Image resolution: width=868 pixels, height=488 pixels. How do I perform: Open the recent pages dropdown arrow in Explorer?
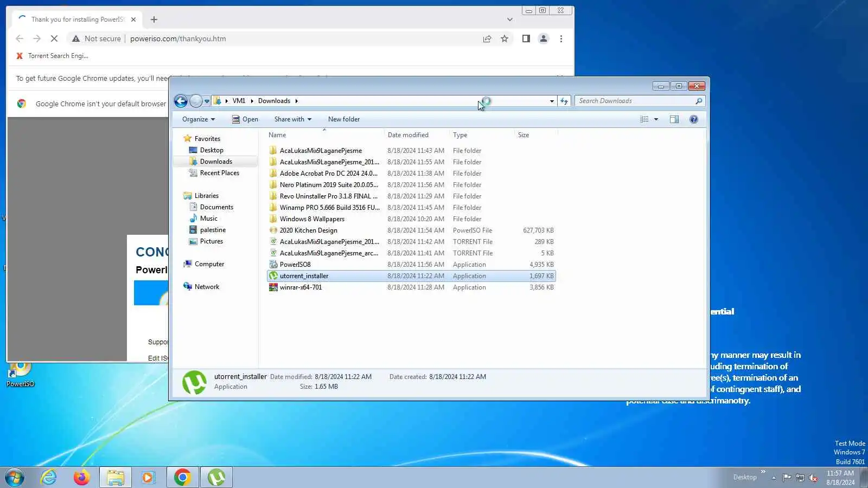(207, 101)
